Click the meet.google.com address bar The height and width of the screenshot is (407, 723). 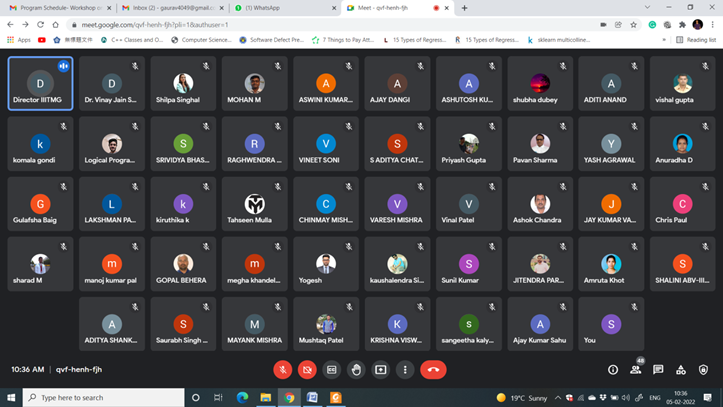click(300, 24)
